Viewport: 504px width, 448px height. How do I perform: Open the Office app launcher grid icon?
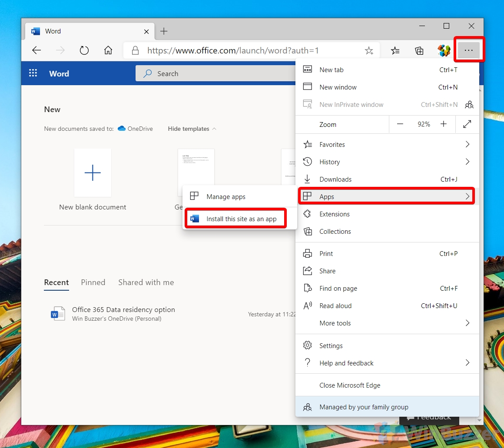(x=33, y=73)
